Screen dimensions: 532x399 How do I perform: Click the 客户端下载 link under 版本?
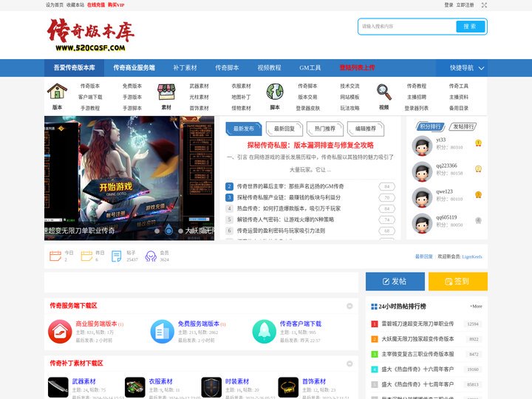tap(90, 97)
